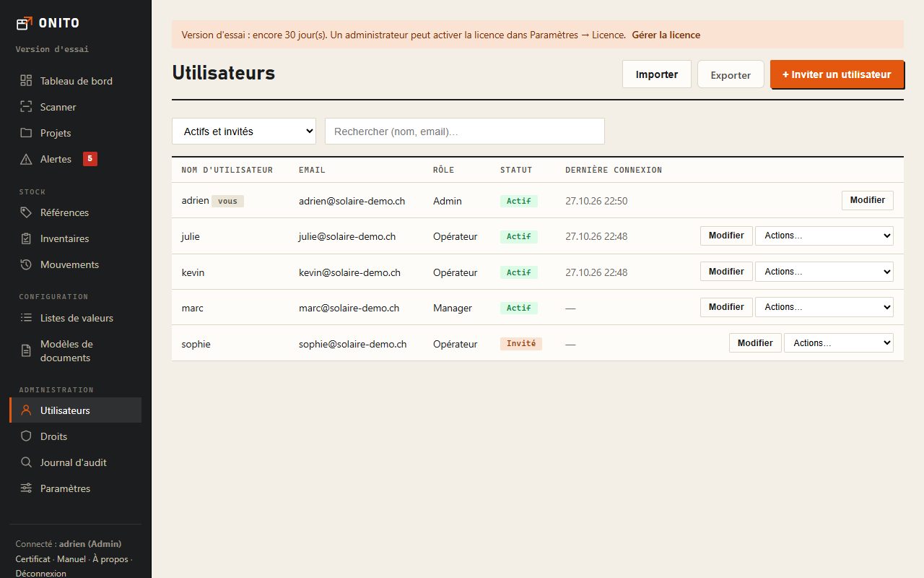
Task: Open Journal d'audit menu label
Action: click(x=74, y=462)
